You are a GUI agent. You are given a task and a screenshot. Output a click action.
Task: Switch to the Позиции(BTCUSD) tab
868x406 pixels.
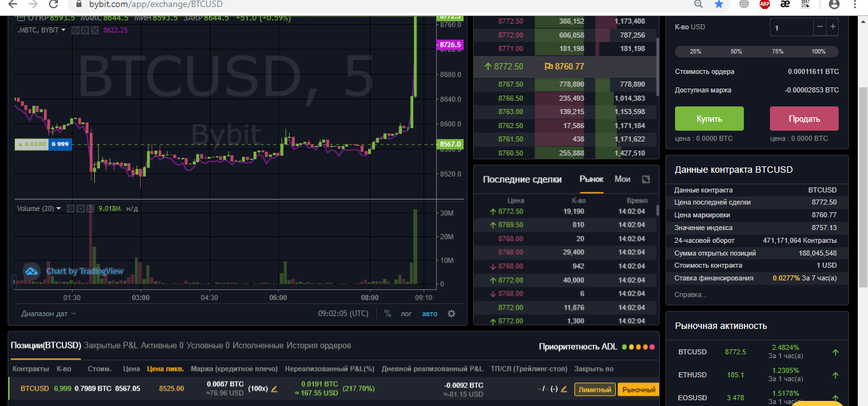point(46,345)
